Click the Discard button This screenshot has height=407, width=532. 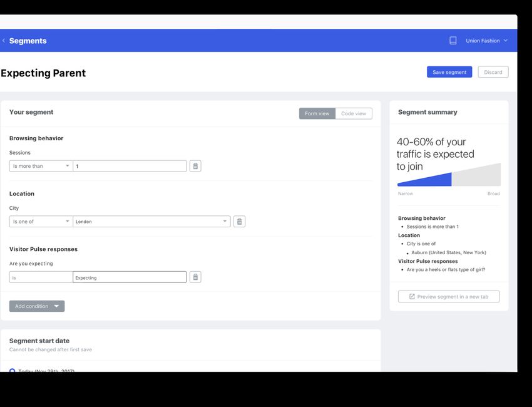[493, 72]
